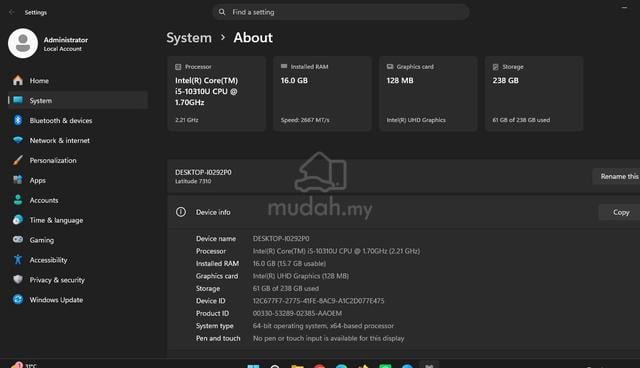This screenshot has height=368, width=640.
Task: Click the Device info circle icon
Action: tap(181, 212)
